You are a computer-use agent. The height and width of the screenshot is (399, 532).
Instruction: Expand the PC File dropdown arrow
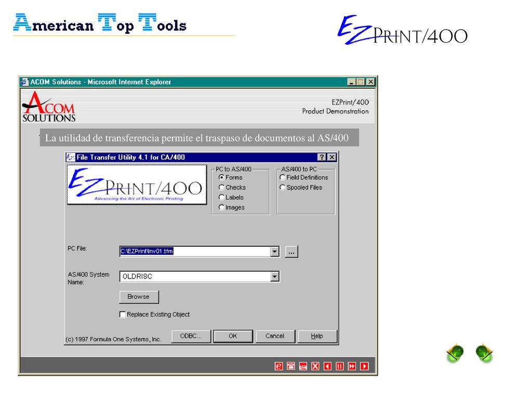(x=275, y=251)
